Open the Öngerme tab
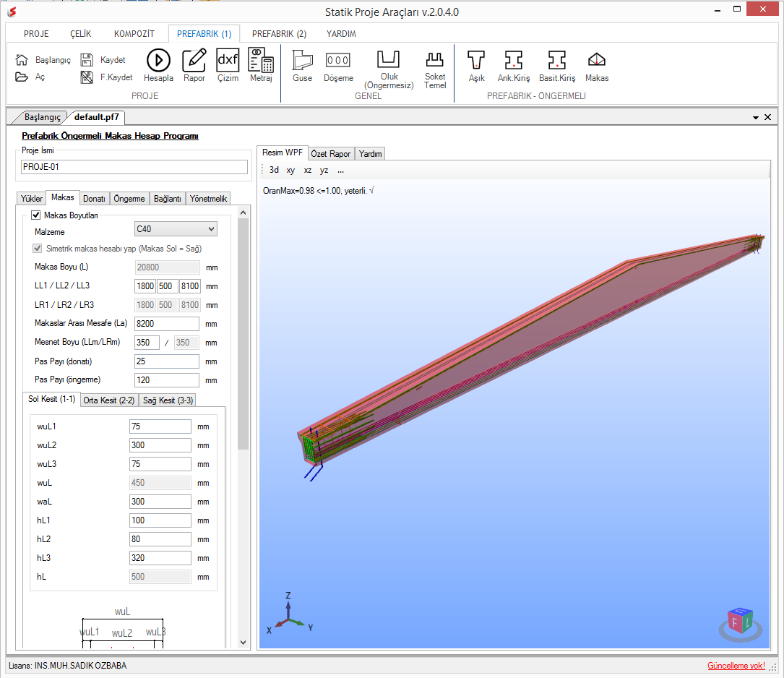The height and width of the screenshot is (678, 784). pos(129,199)
